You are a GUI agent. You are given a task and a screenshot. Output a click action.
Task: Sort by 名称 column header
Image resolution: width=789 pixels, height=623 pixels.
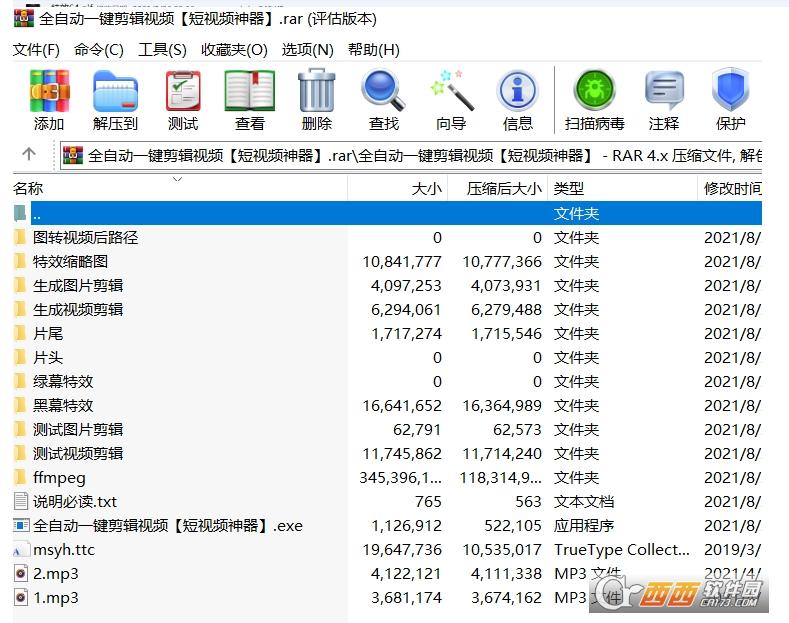click(x=180, y=188)
